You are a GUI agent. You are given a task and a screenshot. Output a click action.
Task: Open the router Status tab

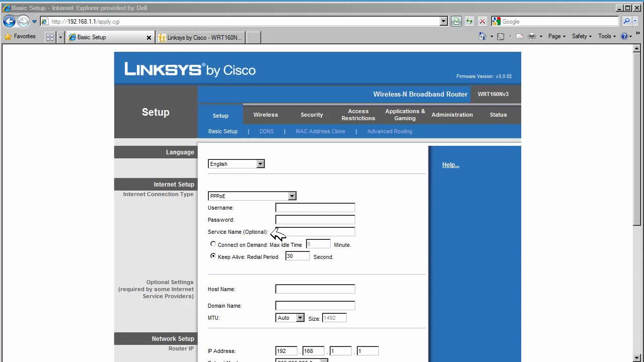coord(498,115)
